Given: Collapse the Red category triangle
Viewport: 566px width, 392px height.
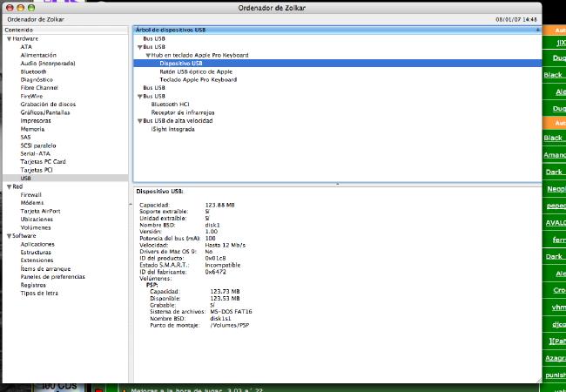Looking at the screenshot, I should (x=8, y=186).
